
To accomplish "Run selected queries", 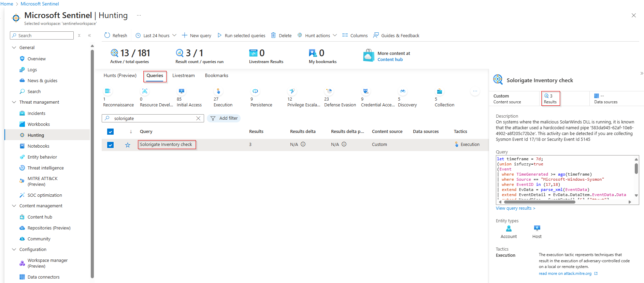I will (241, 35).
